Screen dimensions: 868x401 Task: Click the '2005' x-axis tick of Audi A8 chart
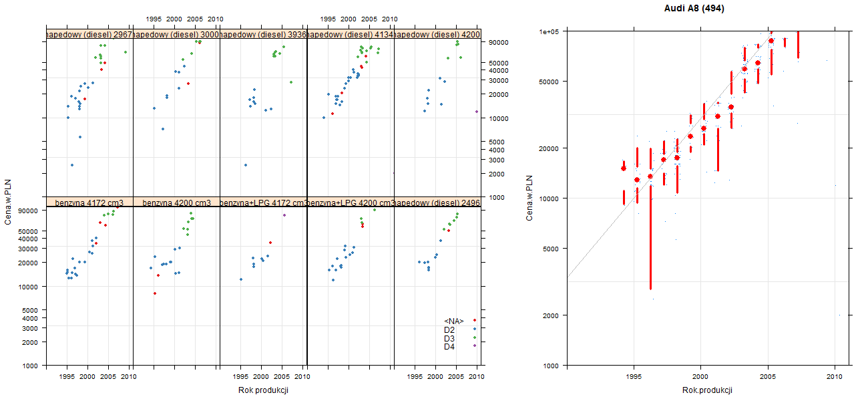point(769,377)
